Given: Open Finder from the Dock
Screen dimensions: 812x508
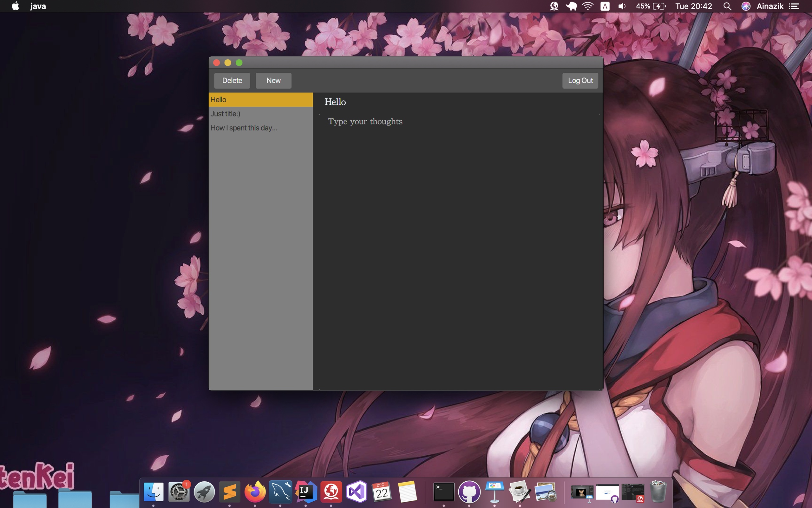Looking at the screenshot, I should [x=154, y=492].
